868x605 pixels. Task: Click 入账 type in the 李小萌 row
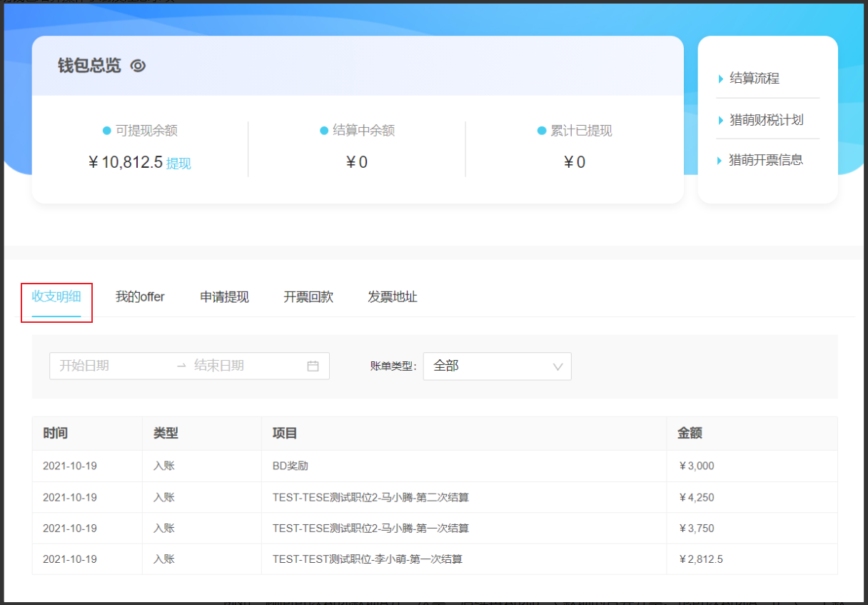(x=164, y=559)
